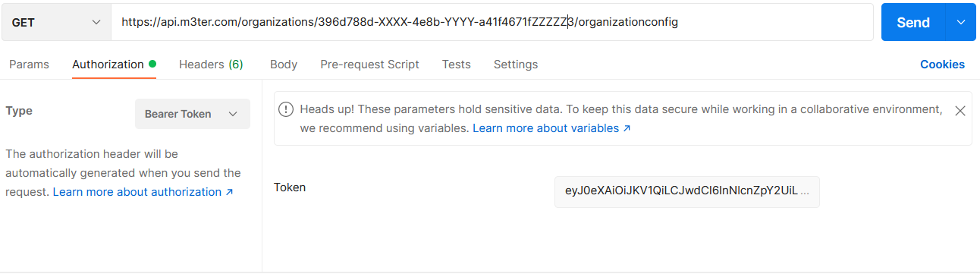This screenshot has height=274, width=980.
Task: Click the external arrow icon after variables link
Action: click(627, 128)
